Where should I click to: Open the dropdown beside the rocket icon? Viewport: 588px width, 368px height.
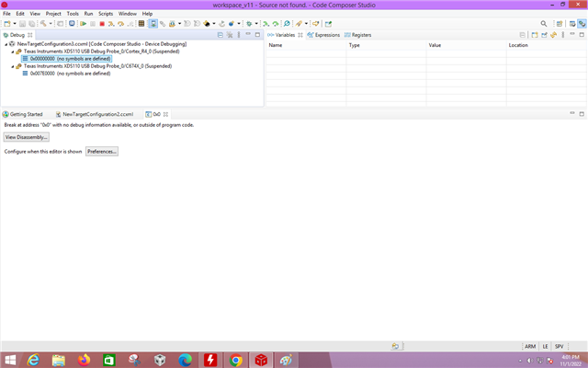(x=306, y=24)
